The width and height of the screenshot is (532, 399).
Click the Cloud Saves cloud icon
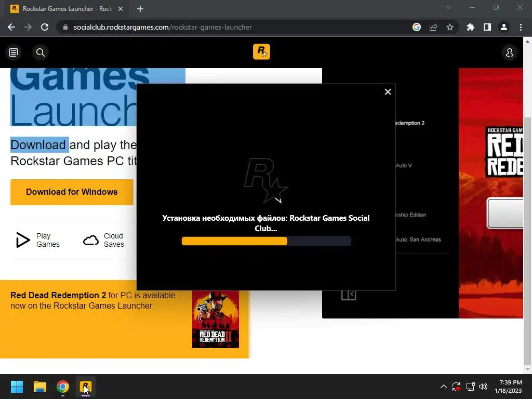pyautogui.click(x=91, y=240)
